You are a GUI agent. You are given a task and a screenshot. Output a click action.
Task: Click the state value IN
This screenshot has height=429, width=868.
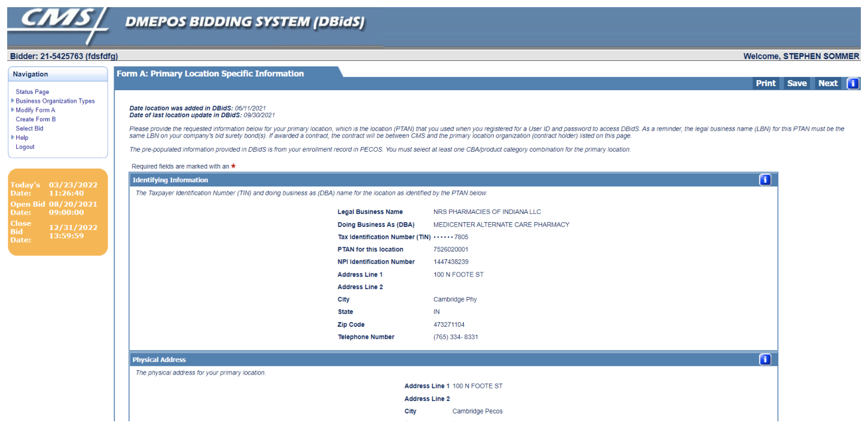[436, 312]
